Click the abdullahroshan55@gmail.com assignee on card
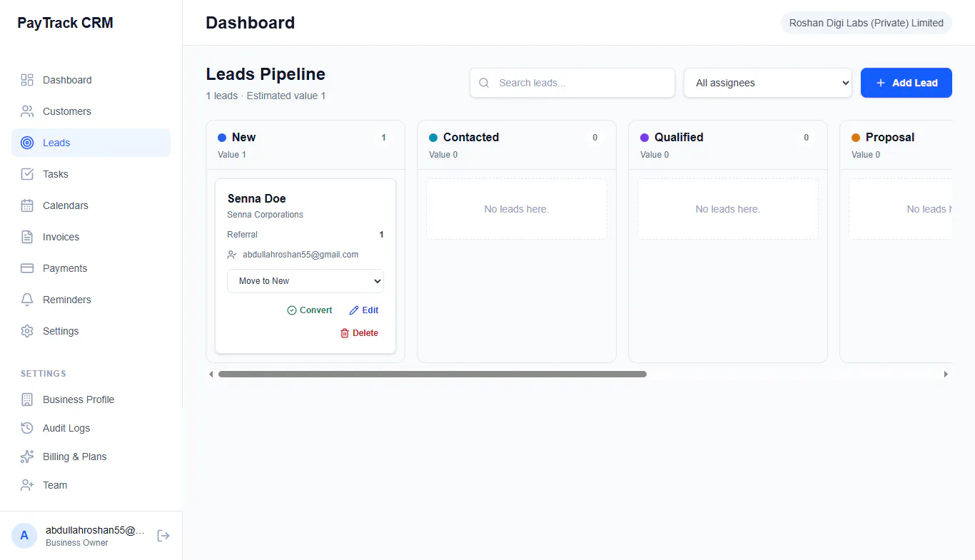 (x=300, y=255)
